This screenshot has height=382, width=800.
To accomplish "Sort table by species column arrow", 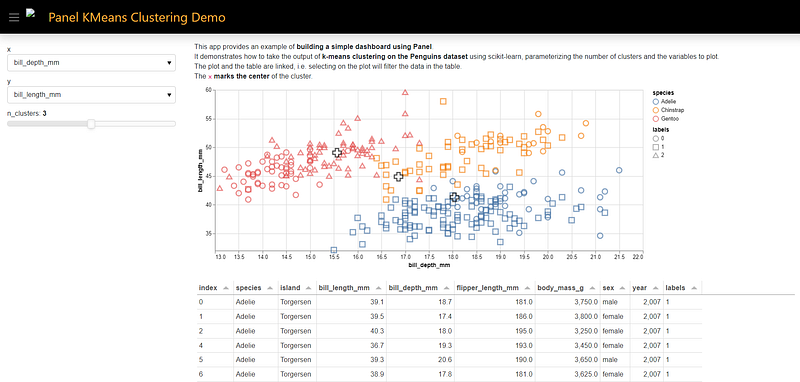I will (270, 288).
